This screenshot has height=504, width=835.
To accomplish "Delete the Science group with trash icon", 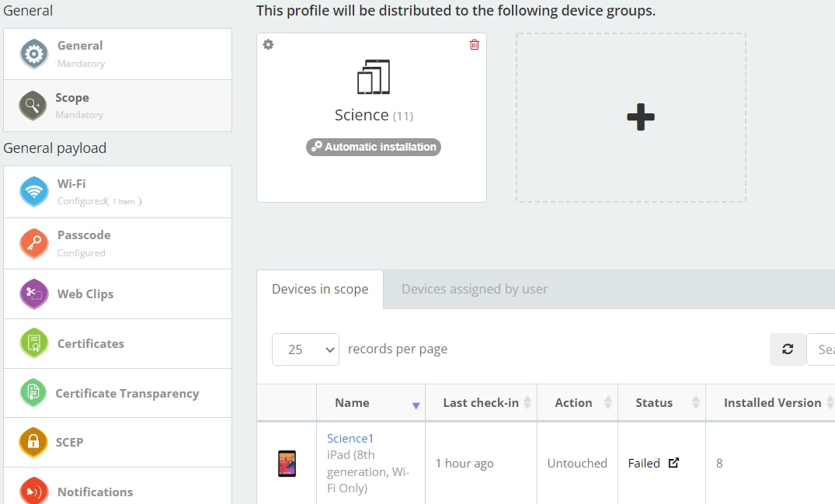I will (x=475, y=45).
